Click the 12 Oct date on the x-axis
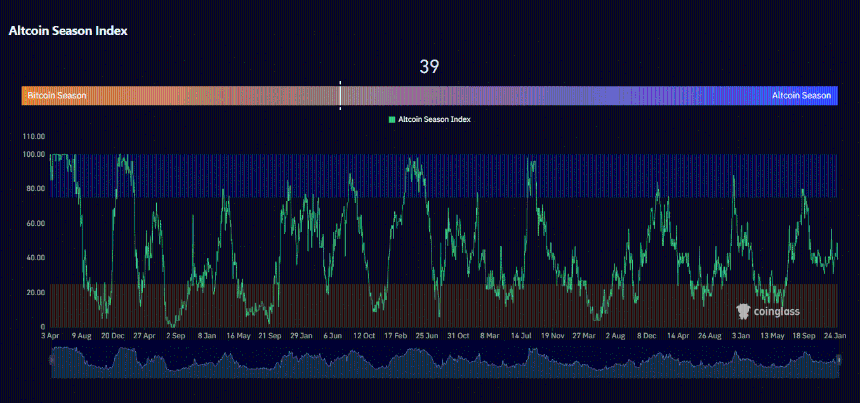Screen dimensions: 860x403 [x=365, y=337]
